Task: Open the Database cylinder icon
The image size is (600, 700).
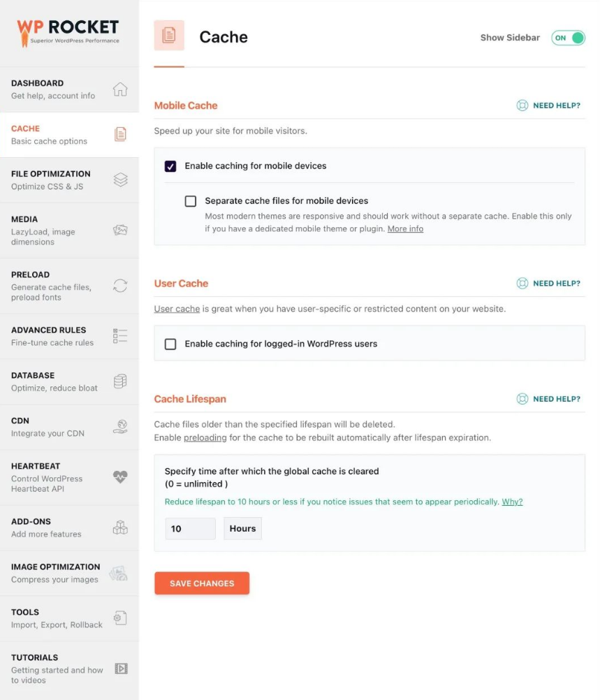Action: 120,381
